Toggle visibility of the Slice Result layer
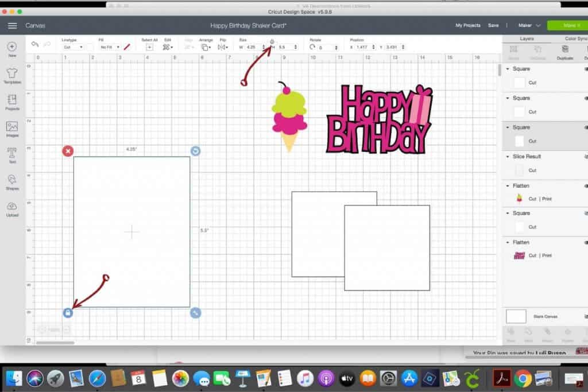 [x=586, y=157]
